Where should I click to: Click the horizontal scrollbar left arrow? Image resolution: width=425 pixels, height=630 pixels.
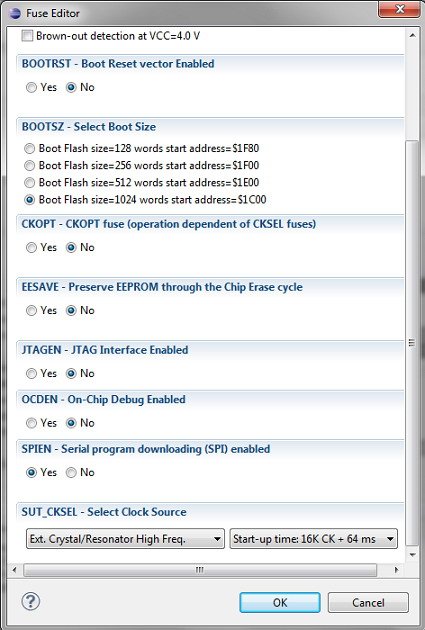pos(15,569)
